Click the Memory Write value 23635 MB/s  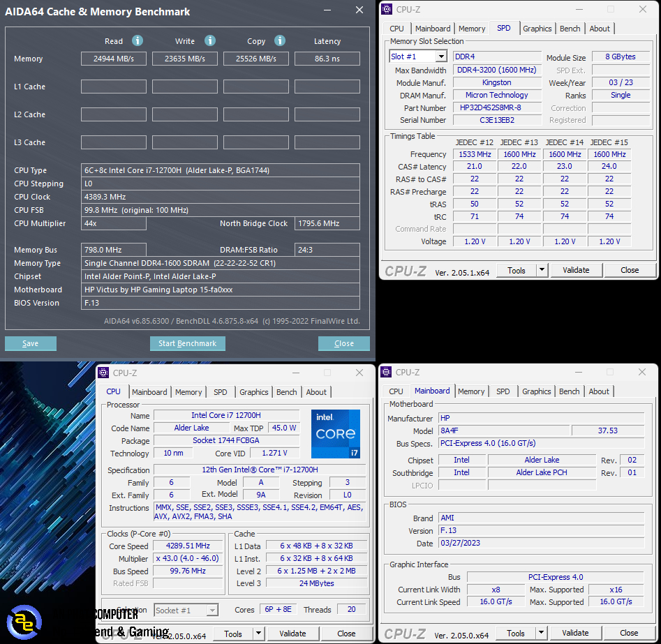click(x=185, y=59)
